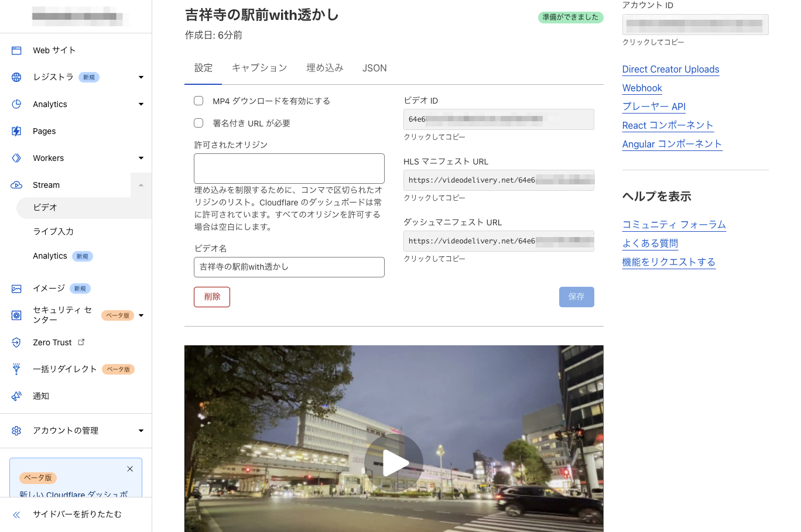Screen dimensions: 801x532
Task: Click the ビデオ名 input field
Action: tap(289, 267)
